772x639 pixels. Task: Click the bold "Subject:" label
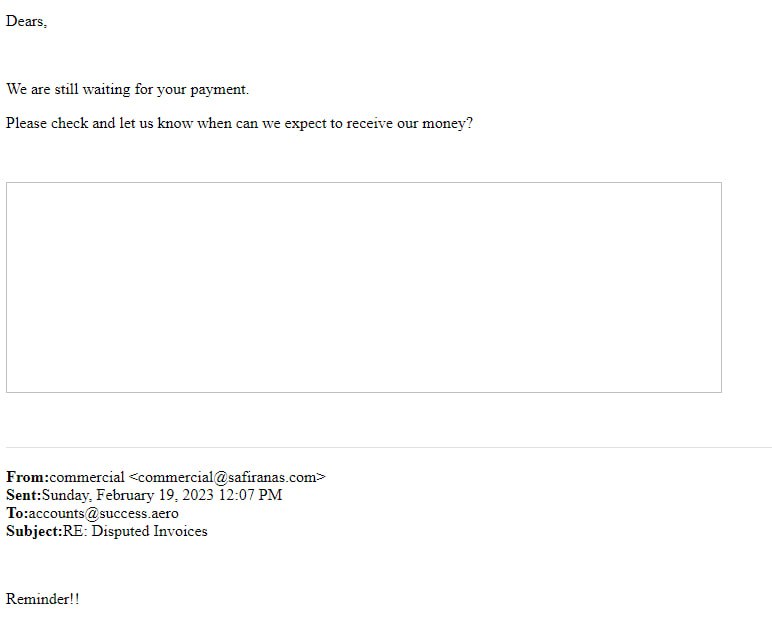34,532
